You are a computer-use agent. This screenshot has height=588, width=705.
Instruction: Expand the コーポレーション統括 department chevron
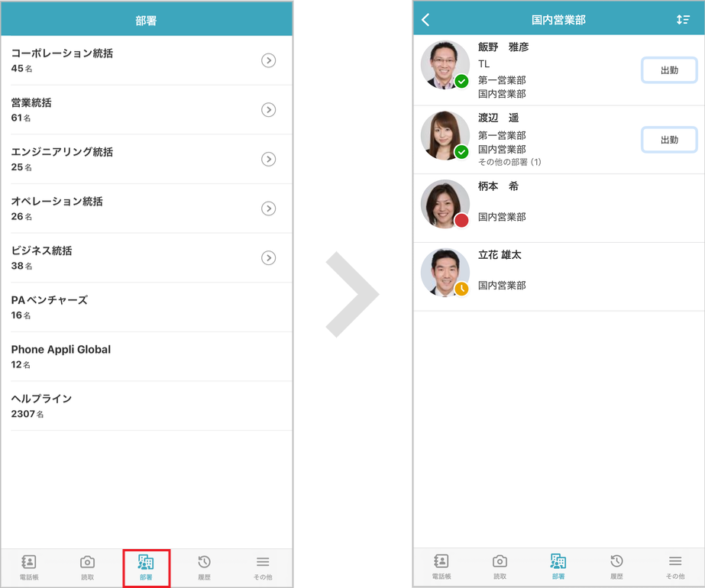click(x=268, y=60)
